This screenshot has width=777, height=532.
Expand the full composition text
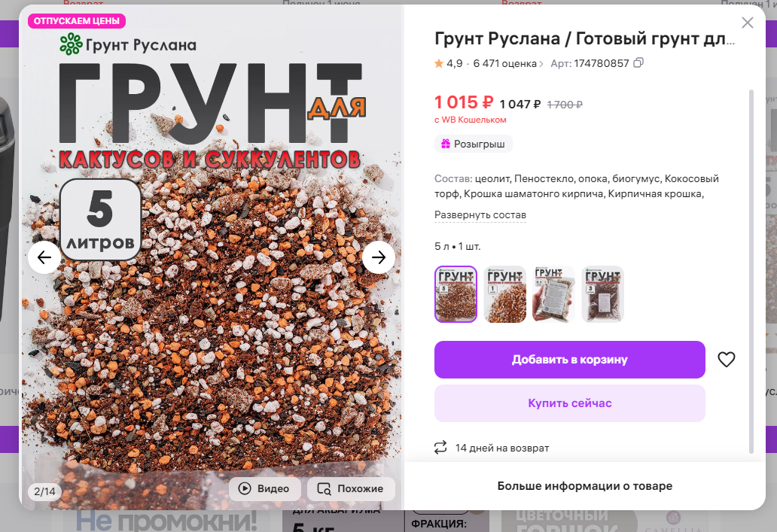(x=480, y=215)
